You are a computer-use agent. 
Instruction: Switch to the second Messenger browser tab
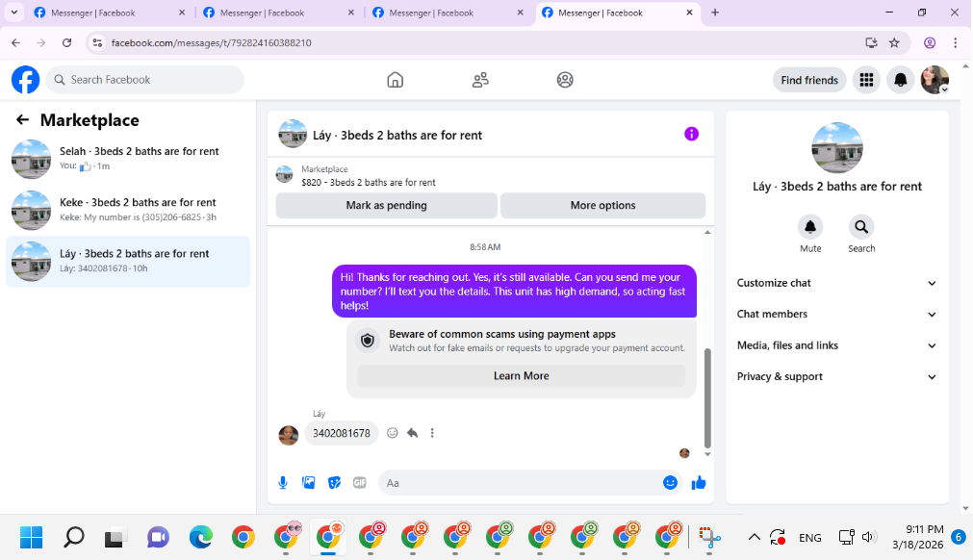click(278, 13)
